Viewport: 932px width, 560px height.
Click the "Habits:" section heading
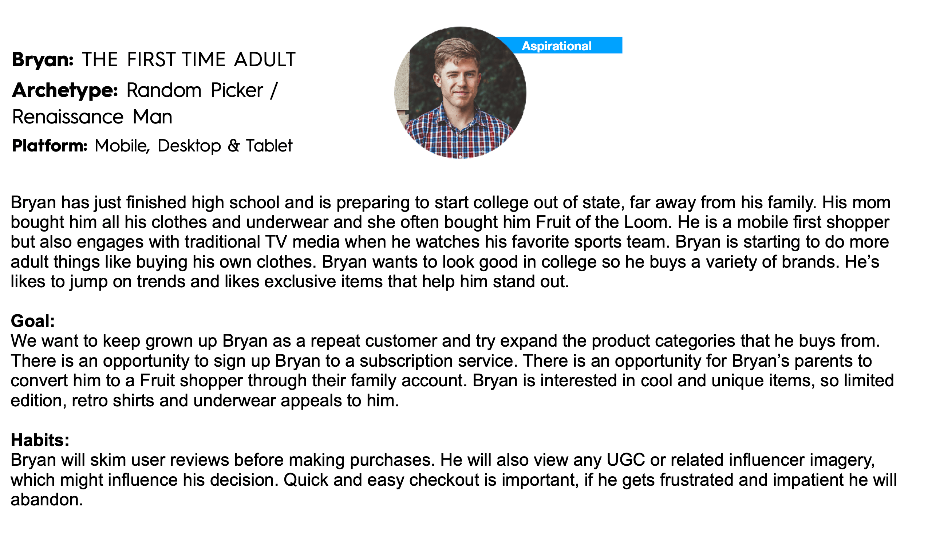click(40, 440)
